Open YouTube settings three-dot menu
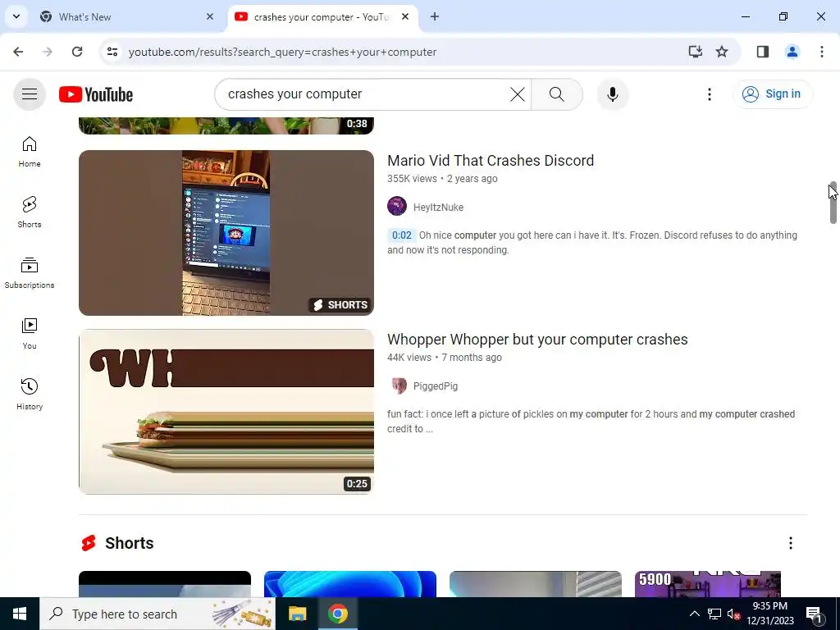 710,94
